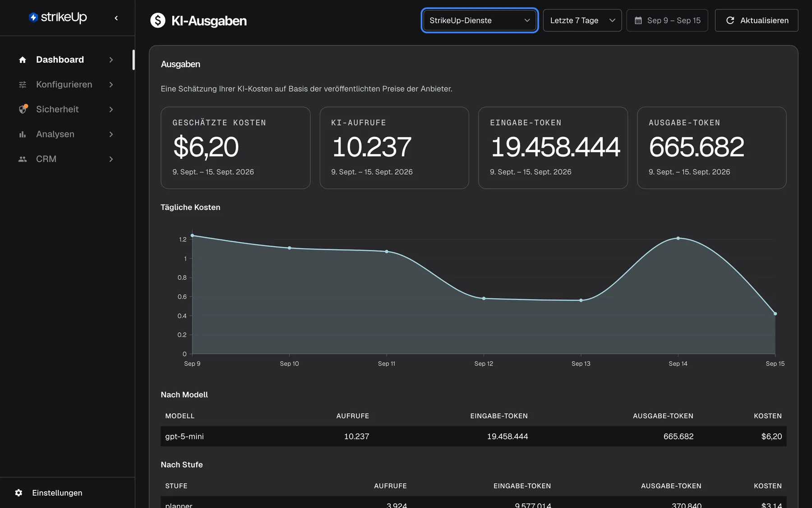
Task: Open the Sep 9 – Sep 15 date picker
Action: click(x=667, y=20)
